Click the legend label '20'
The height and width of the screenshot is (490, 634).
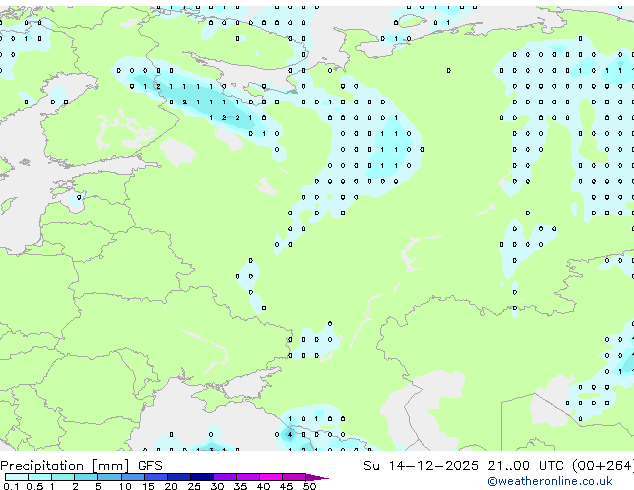[x=171, y=486]
